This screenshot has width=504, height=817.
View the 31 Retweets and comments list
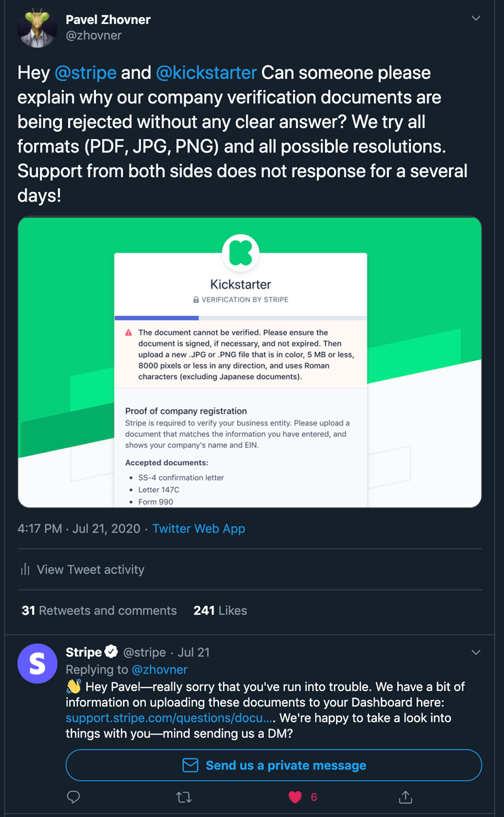click(99, 610)
